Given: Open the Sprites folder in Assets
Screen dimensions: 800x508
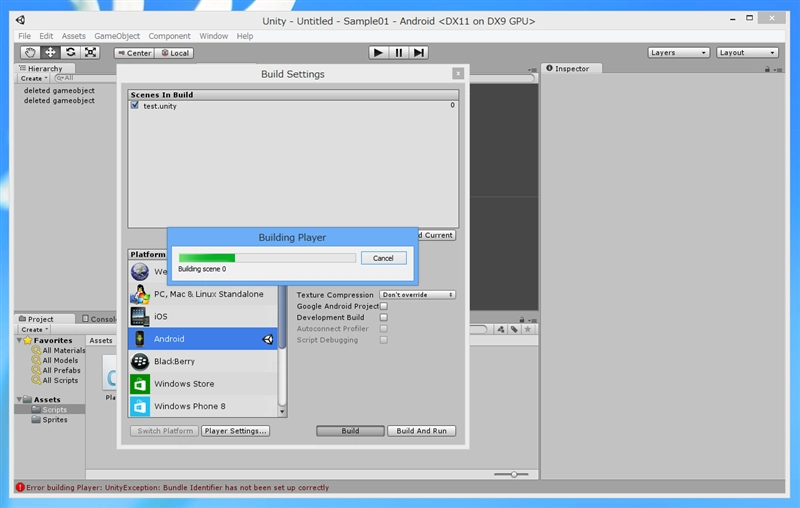Looking at the screenshot, I should pyautogui.click(x=49, y=419).
